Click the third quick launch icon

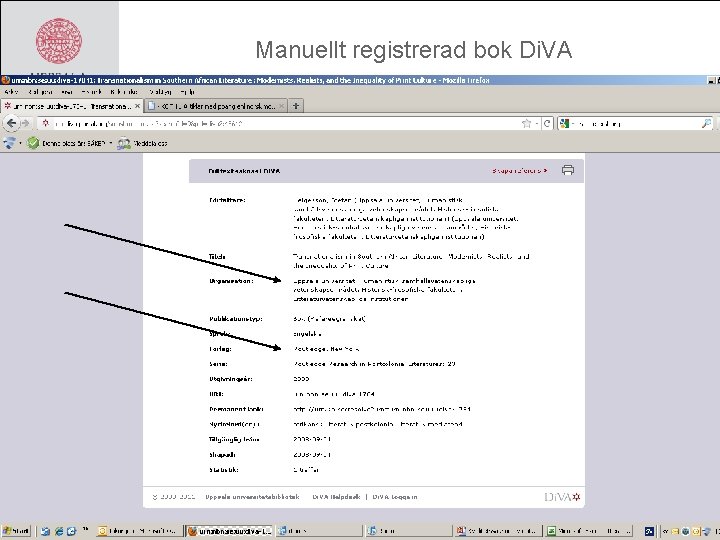(72, 531)
